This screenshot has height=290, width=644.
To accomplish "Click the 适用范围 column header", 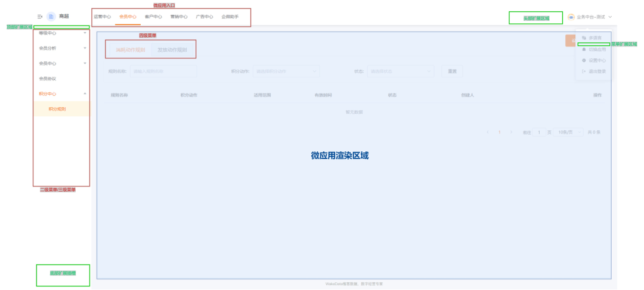I will (x=262, y=95).
